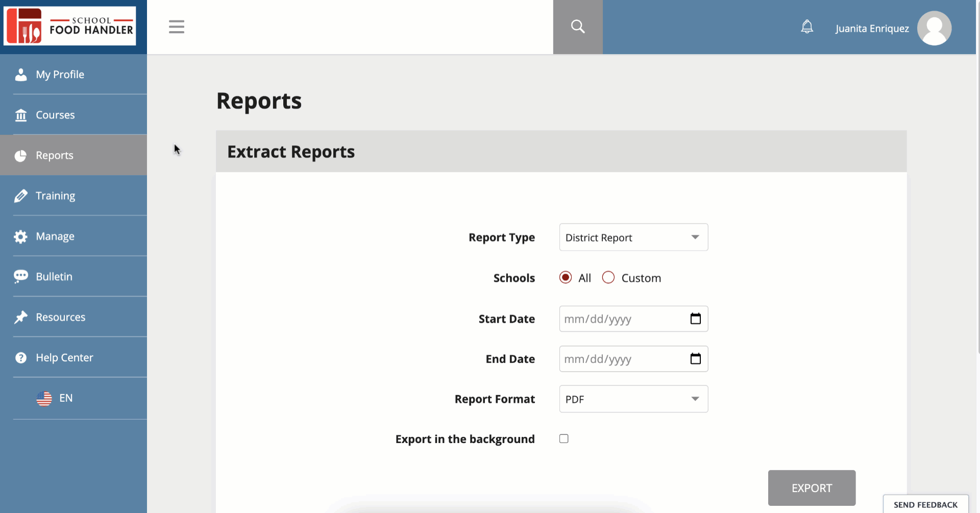This screenshot has width=980, height=513.
Task: Click the Resources pin icon
Action: point(21,317)
